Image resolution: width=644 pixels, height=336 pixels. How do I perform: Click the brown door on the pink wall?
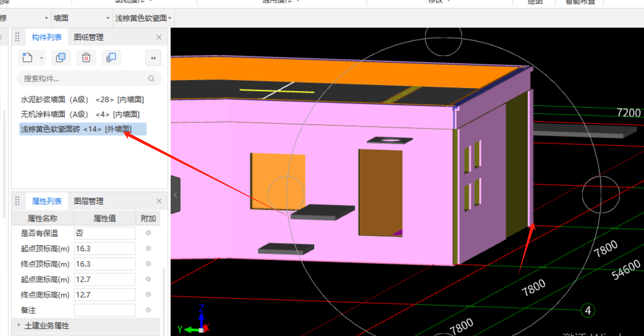[x=381, y=193]
